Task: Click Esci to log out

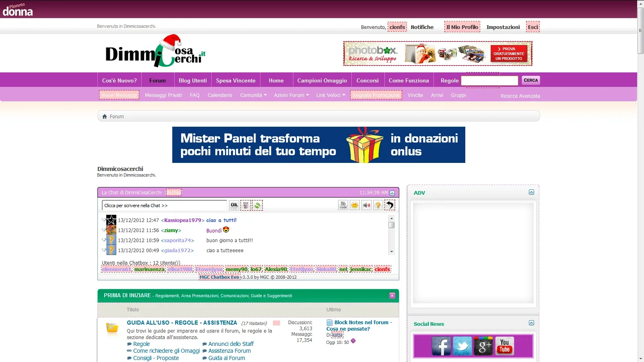Action: pyautogui.click(x=533, y=27)
